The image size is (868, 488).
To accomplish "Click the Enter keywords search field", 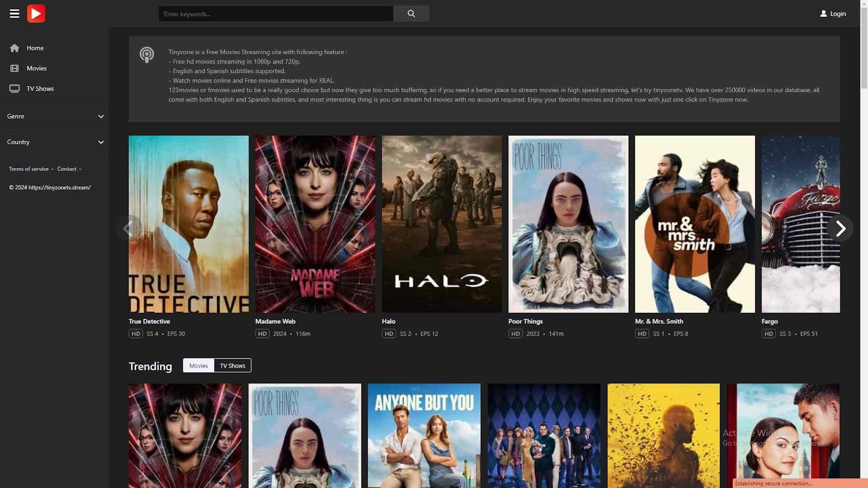I will click(x=276, y=14).
